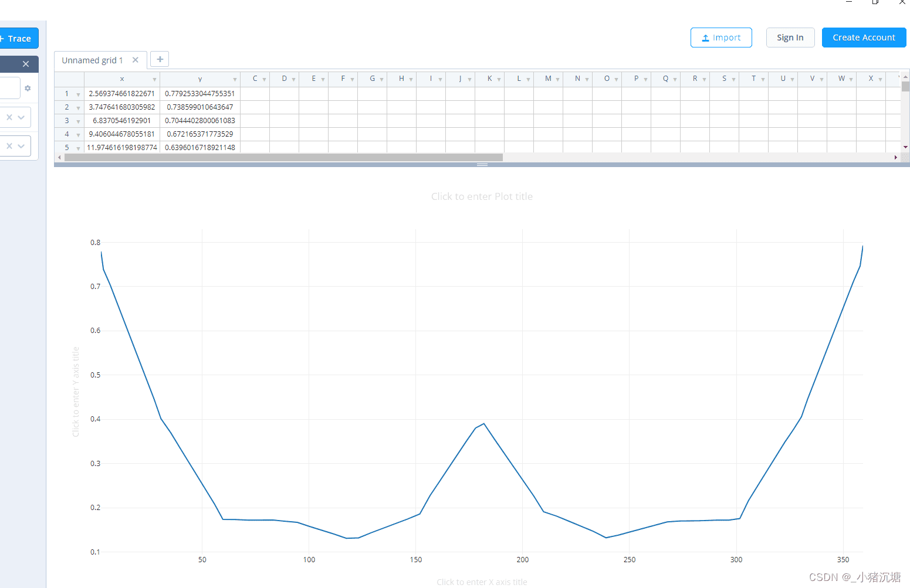This screenshot has width=910, height=588.
Task: Open the x column dropdown arrow
Action: 154,79
